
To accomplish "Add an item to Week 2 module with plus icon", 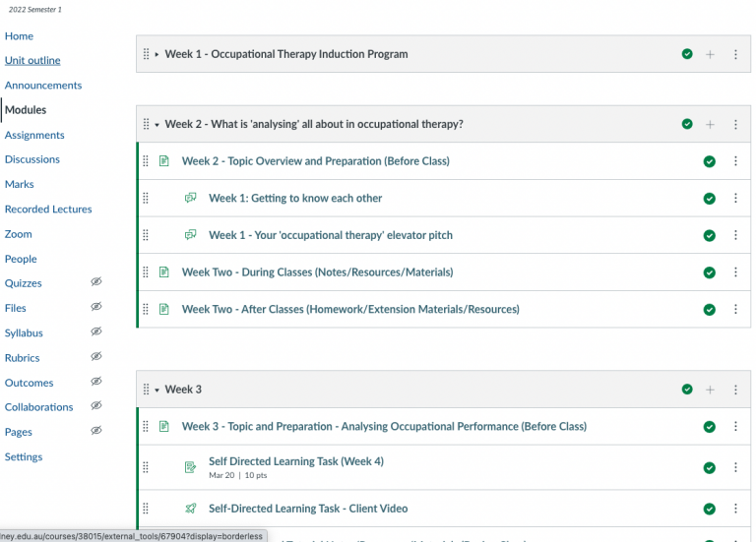I will [x=710, y=125].
